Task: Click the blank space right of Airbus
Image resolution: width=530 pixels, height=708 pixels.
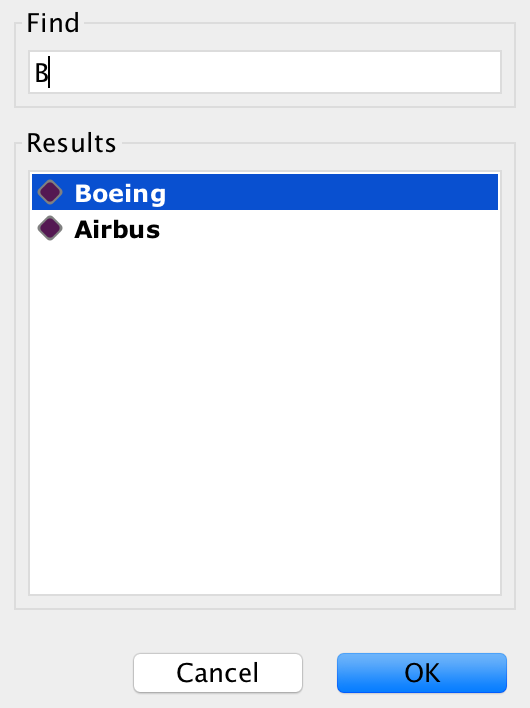Action: [x=330, y=228]
